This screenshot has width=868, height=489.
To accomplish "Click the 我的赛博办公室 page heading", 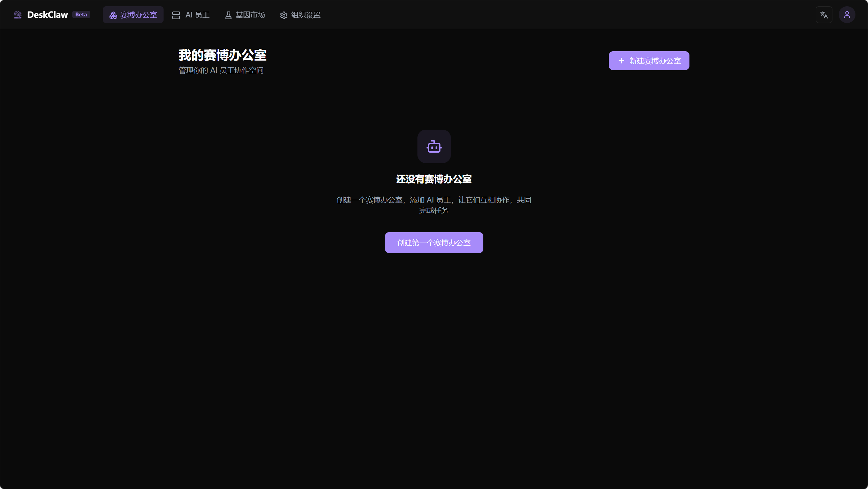I will coord(222,55).
